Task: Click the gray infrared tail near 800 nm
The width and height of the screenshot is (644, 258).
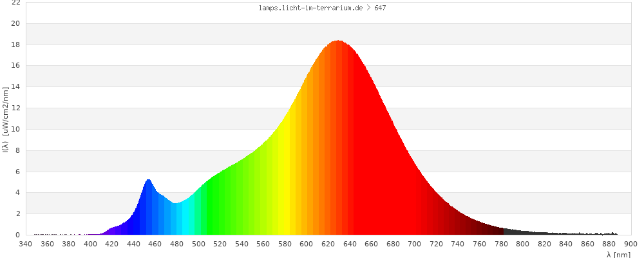Action: pyautogui.click(x=522, y=232)
